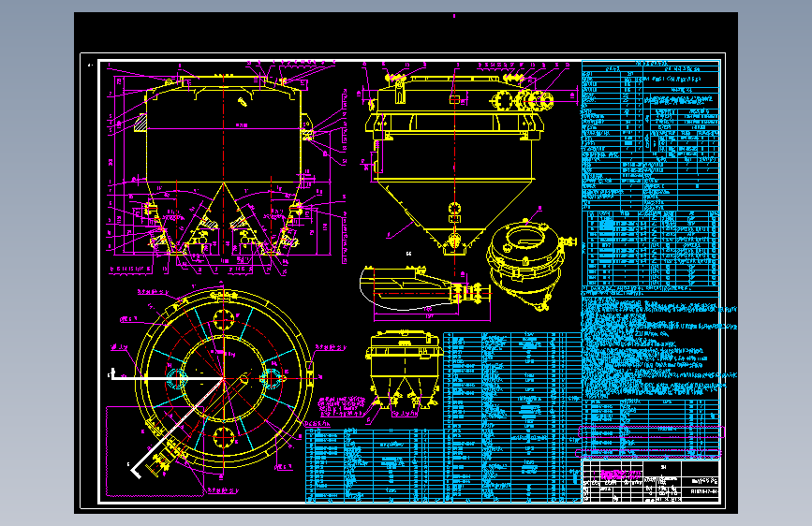Image resolution: width=812 pixels, height=526 pixels.
Task: Click the sectional front view of the hopper vessel
Action: point(224,166)
